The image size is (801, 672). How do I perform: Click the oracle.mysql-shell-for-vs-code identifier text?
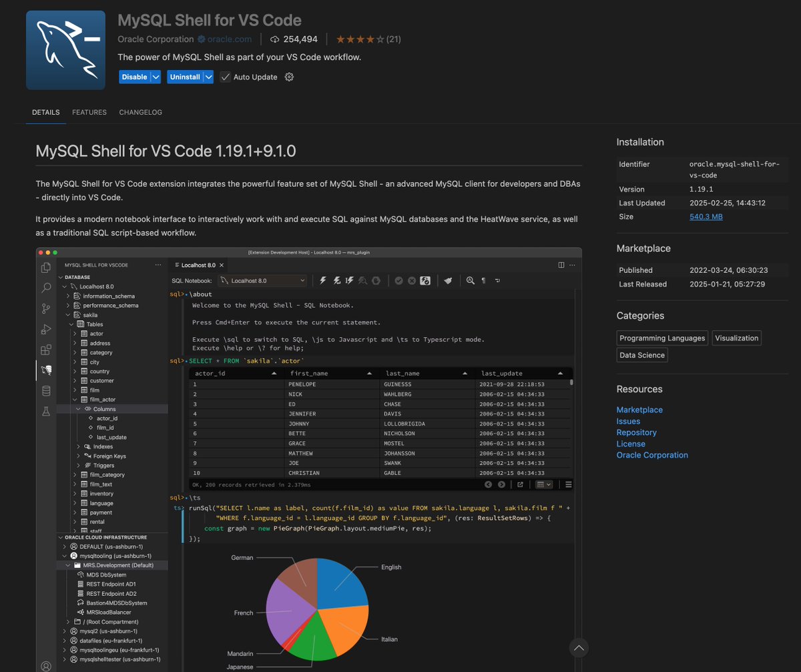pos(734,170)
